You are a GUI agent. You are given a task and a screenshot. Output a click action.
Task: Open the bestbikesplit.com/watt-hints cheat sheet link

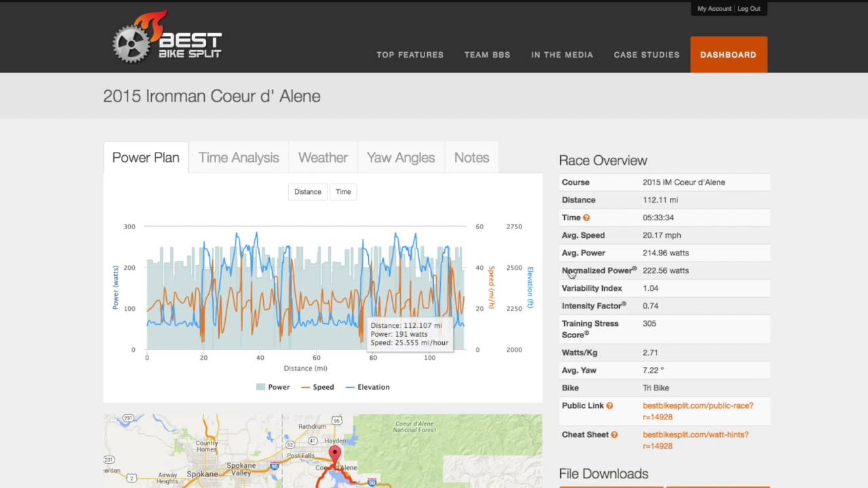click(x=696, y=441)
